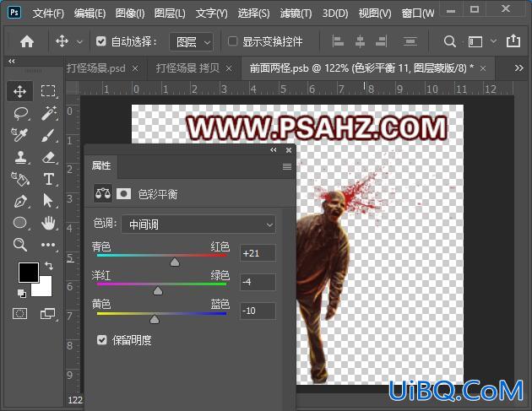Screen dimensions: 532x411
Task: Open the 图层(L) menu
Action: [170, 14]
